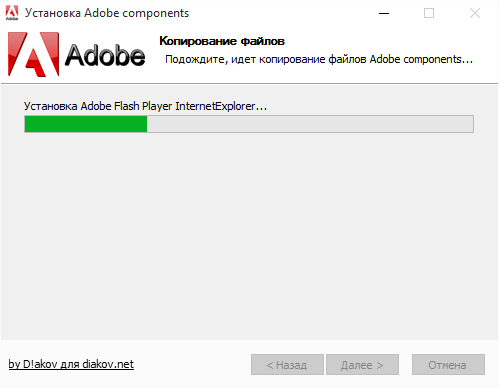The width and height of the screenshot is (499, 388).
Task: Go back with the < Назад button
Action: pos(287,365)
